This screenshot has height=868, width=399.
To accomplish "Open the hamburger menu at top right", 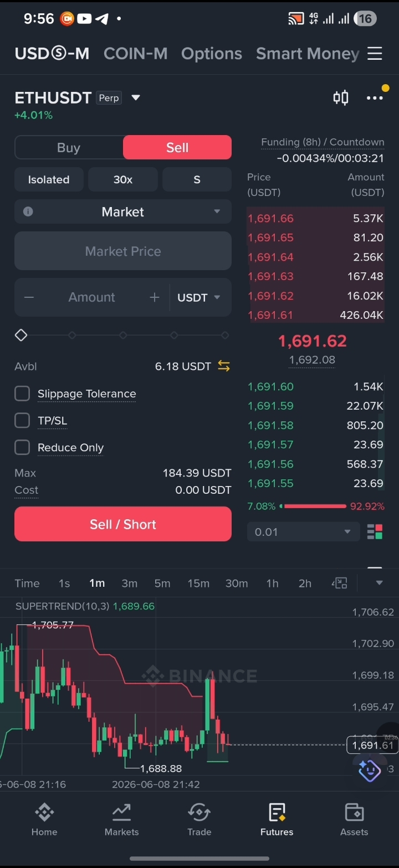I will (375, 54).
